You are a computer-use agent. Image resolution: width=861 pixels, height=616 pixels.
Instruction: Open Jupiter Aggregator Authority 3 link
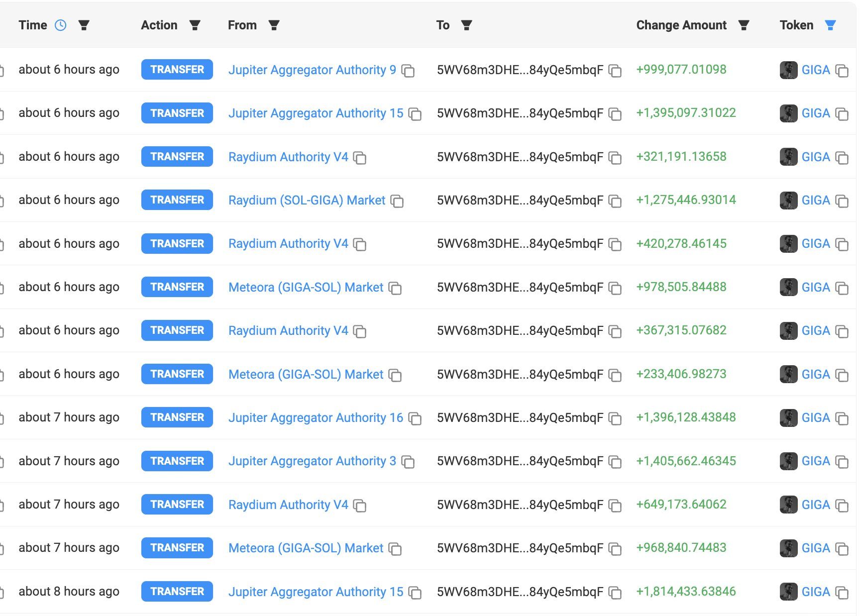pyautogui.click(x=312, y=461)
